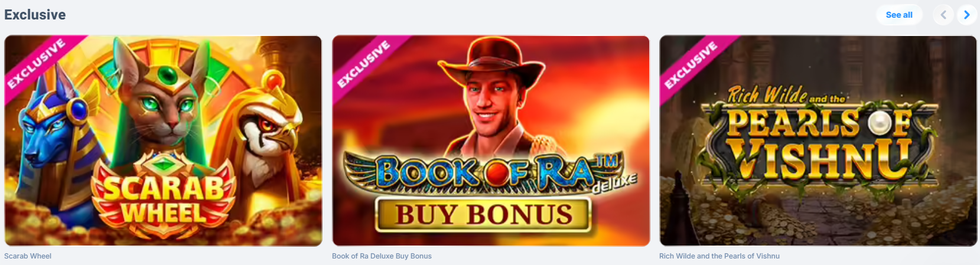Click the Exclusive ribbon on Scarab Wheel
Image resolution: width=980 pixels, height=265 pixels.
[37, 63]
